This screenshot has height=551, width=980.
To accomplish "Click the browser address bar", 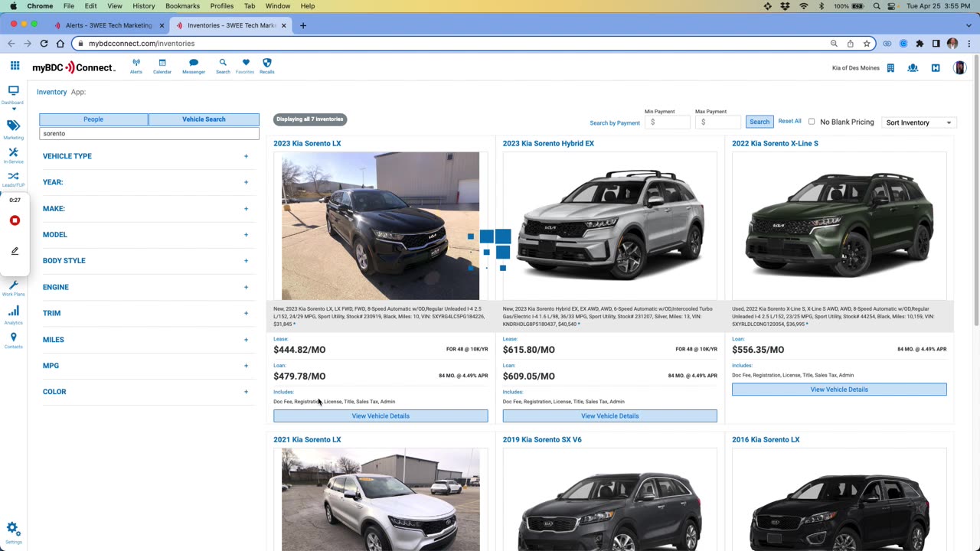I will click(x=452, y=44).
